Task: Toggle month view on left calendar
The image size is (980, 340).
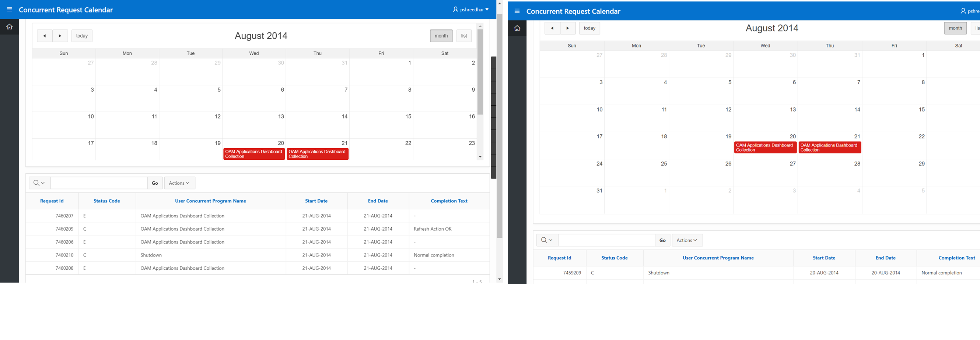Action: click(441, 36)
